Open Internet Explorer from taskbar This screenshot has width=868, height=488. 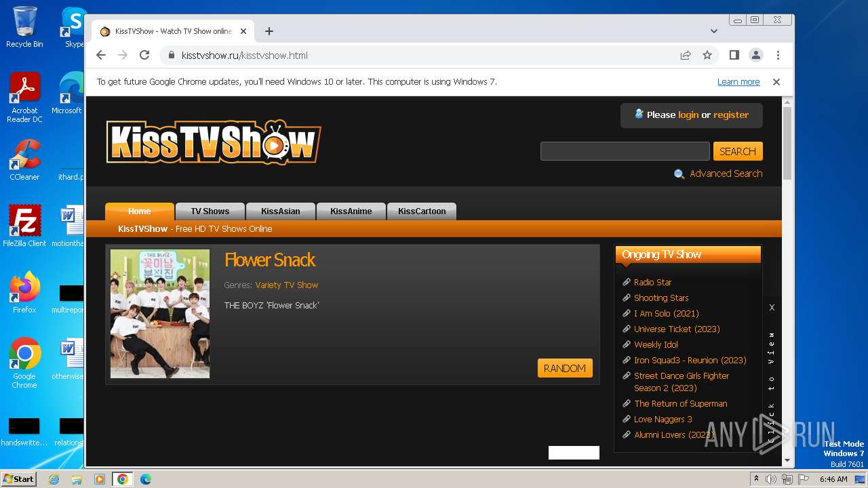tap(54, 479)
